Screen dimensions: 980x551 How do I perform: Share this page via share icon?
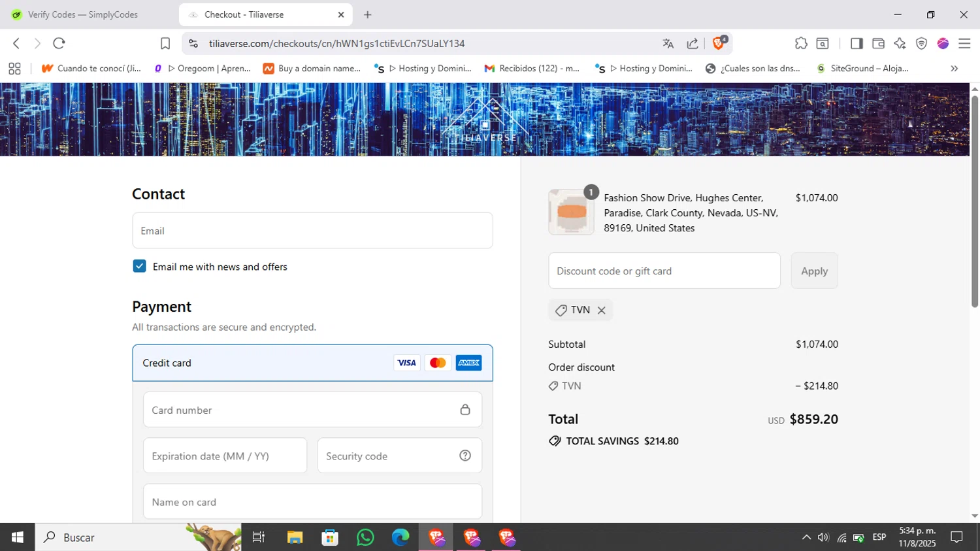[x=693, y=43]
